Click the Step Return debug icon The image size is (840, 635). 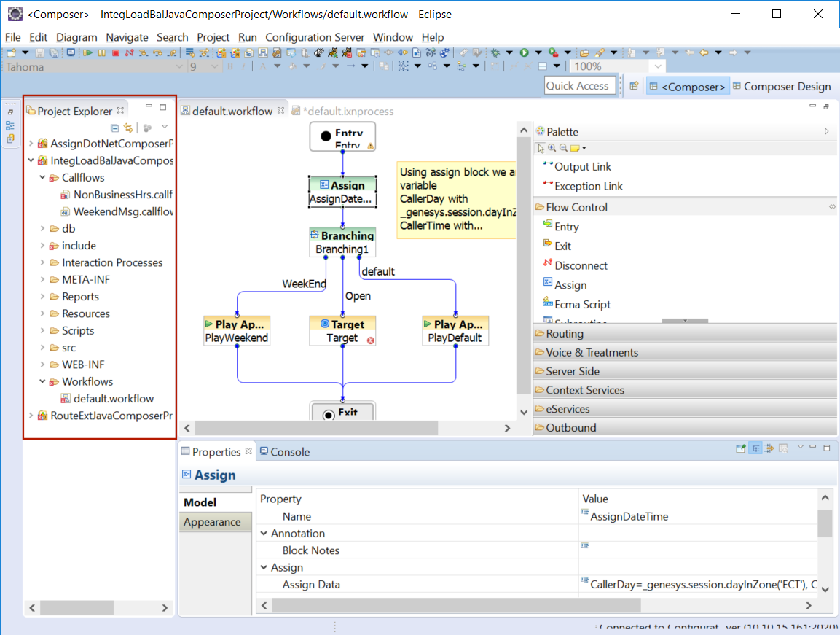pos(171,52)
